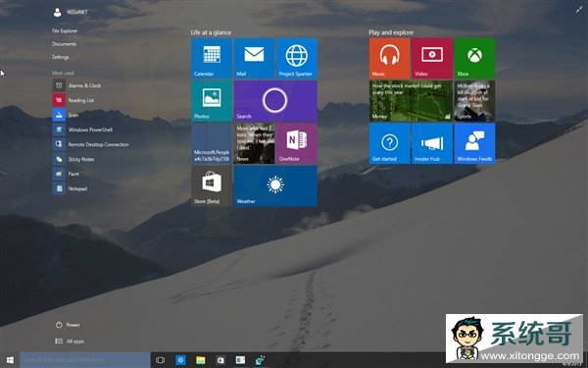Open the blue app icon beside Task View

(x=180, y=360)
